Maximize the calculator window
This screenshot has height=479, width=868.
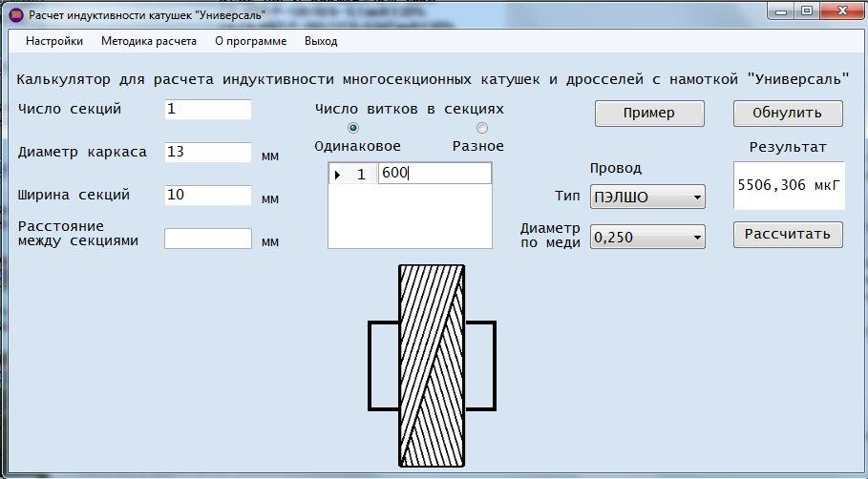(807, 11)
